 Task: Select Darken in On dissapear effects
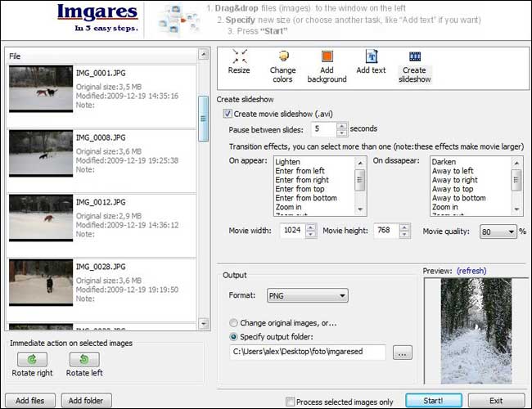444,162
